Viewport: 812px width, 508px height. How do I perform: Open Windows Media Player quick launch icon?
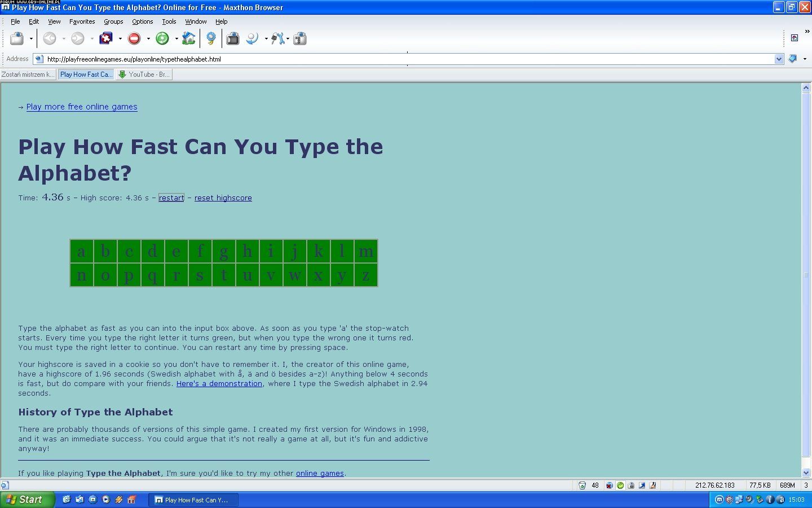[105, 500]
